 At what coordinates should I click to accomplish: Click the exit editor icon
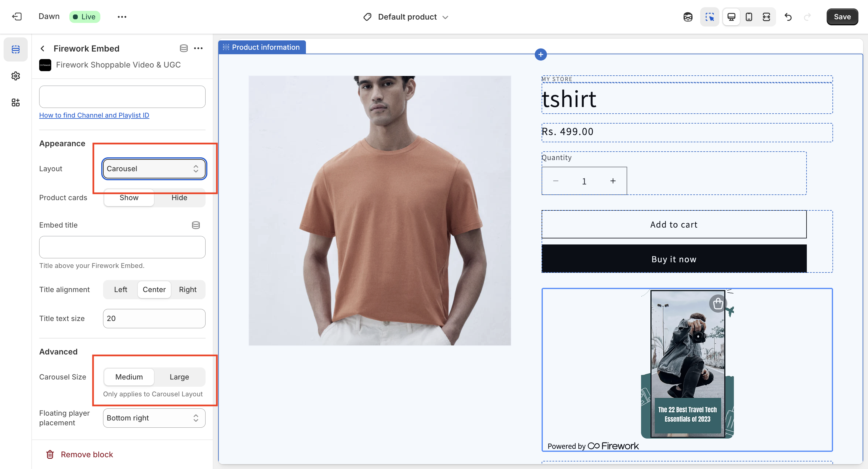coord(17,17)
